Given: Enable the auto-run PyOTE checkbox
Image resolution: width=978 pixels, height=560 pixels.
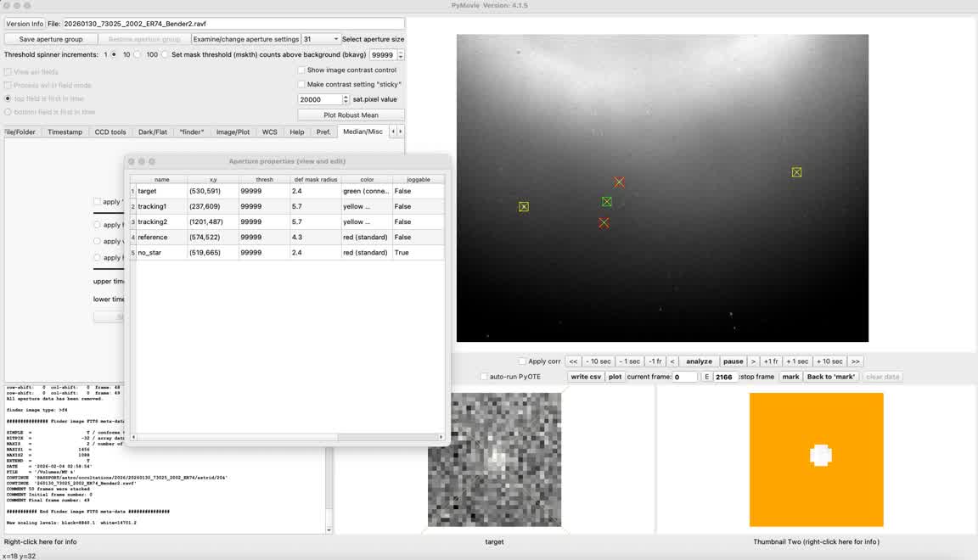Looking at the screenshot, I should pyautogui.click(x=484, y=377).
